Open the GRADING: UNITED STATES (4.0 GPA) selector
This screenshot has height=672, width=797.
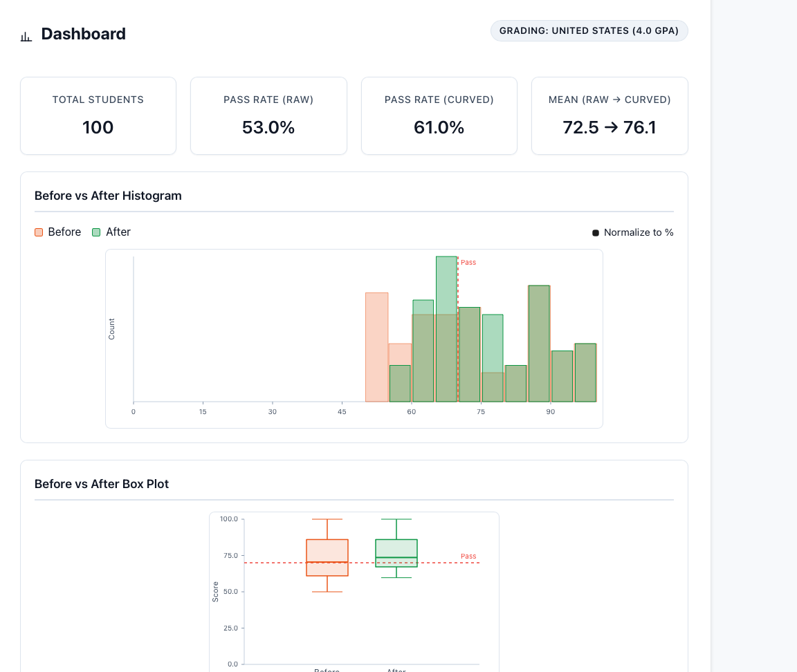(589, 30)
